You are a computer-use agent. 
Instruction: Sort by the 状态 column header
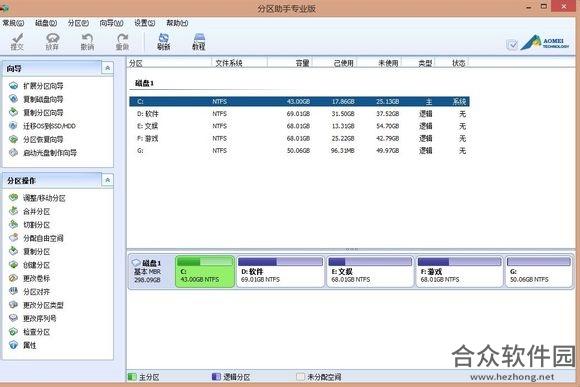coord(452,63)
